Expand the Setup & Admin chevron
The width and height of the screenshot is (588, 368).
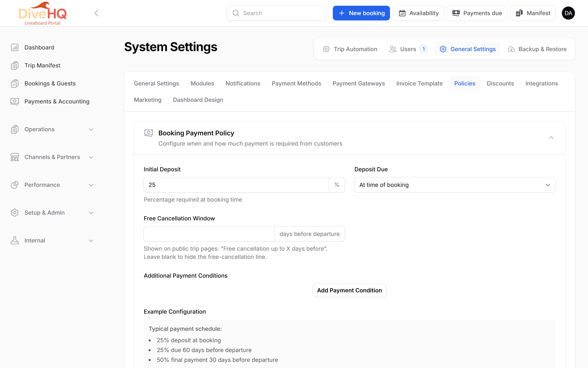(x=91, y=213)
